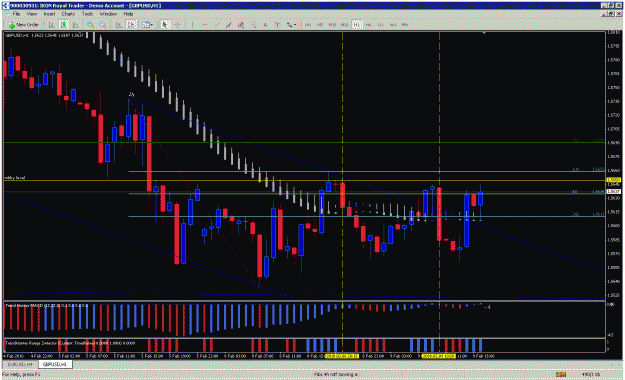Click the zoom out magnifier icon
Screen dimensions: 625x380
(x=103, y=25)
